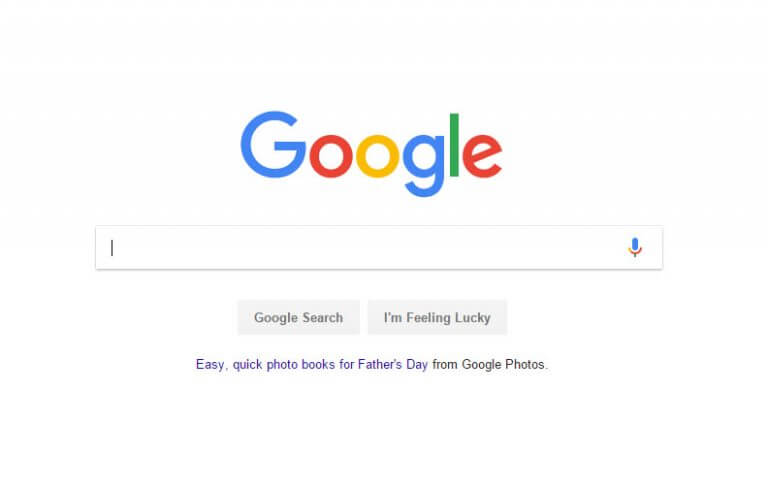This screenshot has width=768, height=492.
Task: Click the Google Search button
Action: coord(299,318)
